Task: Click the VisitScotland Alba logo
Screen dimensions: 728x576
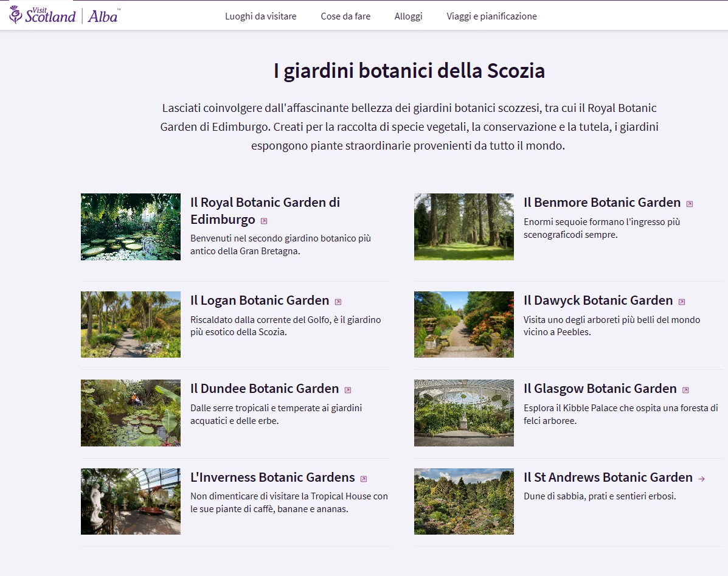Action: click(64, 15)
